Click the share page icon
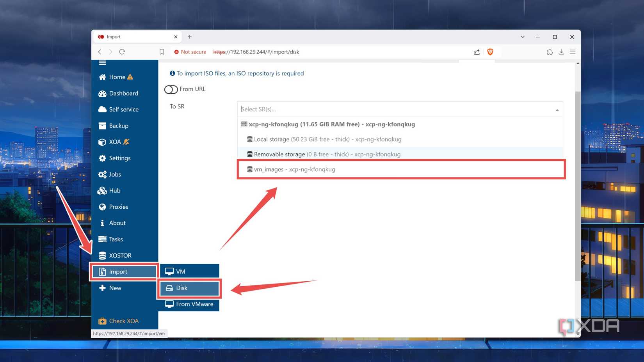The height and width of the screenshot is (362, 644). pos(477,52)
